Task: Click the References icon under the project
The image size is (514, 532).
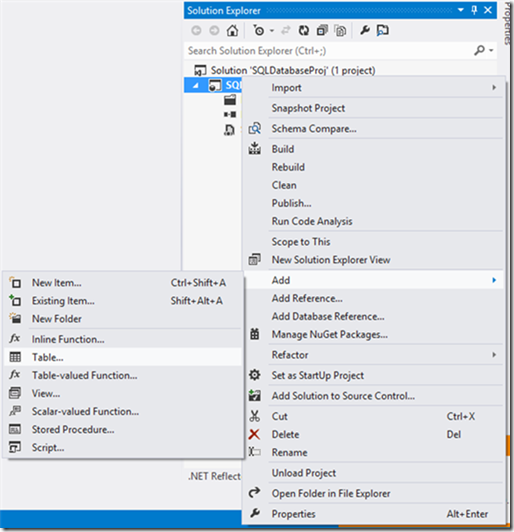Action: click(230, 114)
